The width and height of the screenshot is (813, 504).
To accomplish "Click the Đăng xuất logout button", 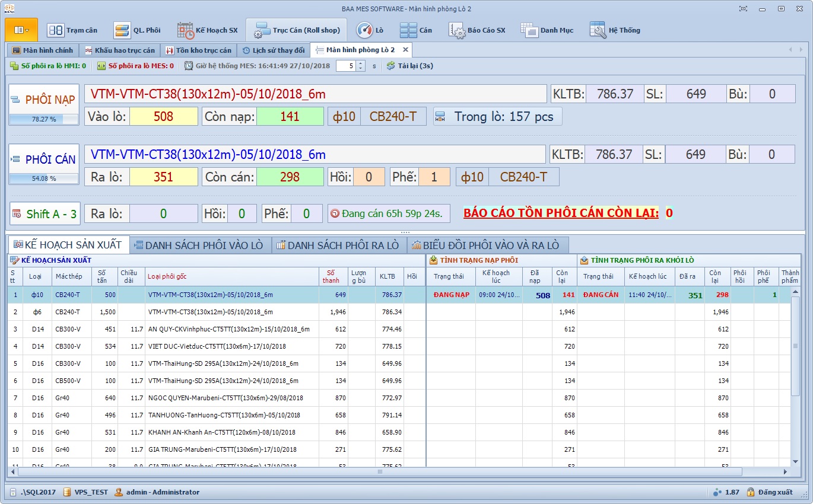I will [769, 492].
